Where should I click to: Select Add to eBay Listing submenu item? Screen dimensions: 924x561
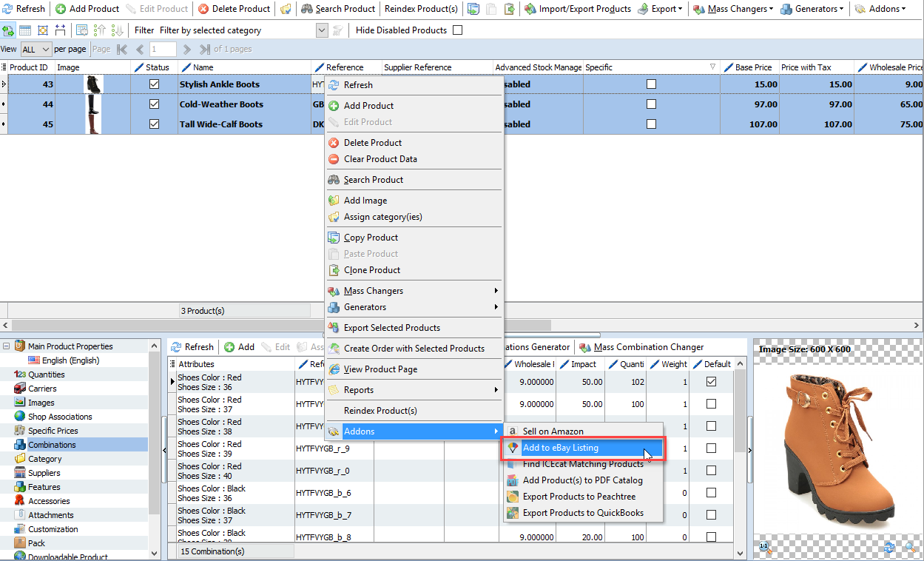(584, 448)
